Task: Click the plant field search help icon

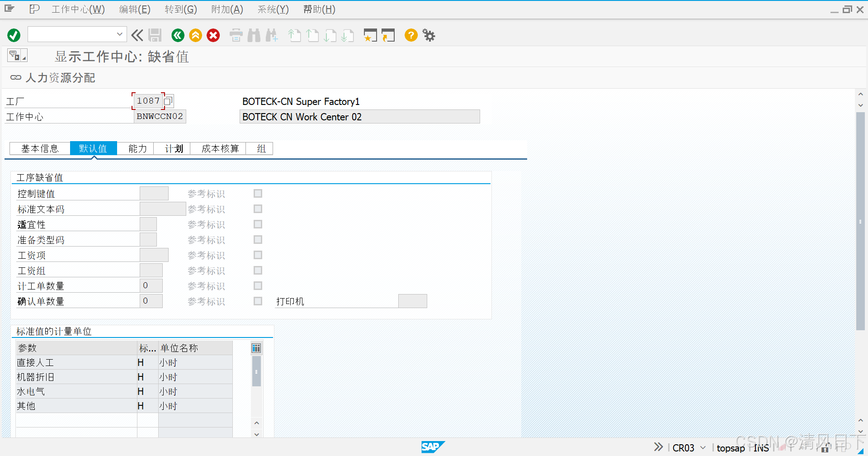Action: [168, 101]
